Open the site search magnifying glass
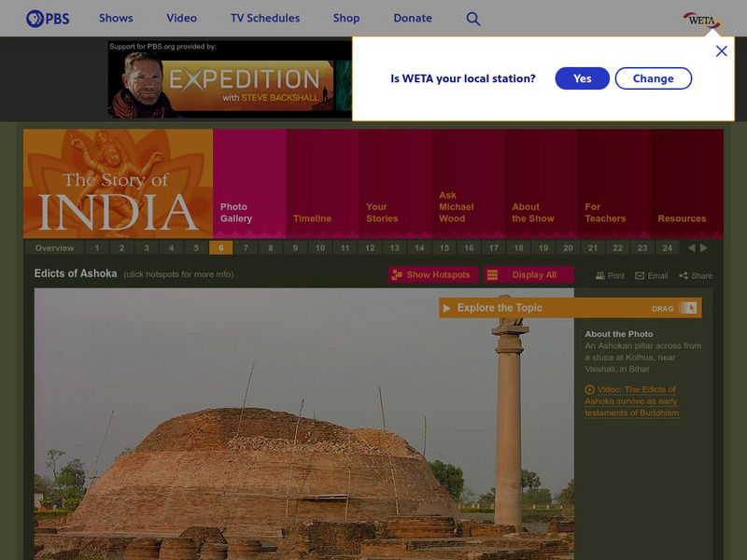Viewport: 747px width, 560px height. [473, 17]
